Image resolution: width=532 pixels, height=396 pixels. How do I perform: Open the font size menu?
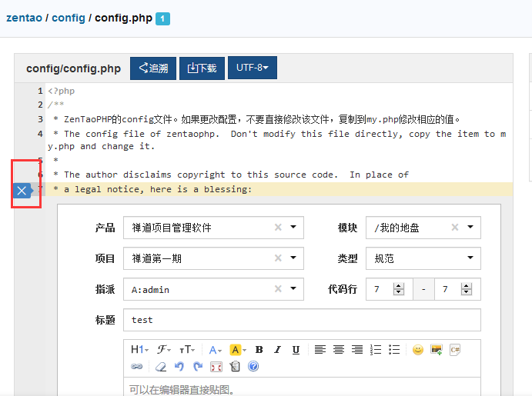(187, 350)
